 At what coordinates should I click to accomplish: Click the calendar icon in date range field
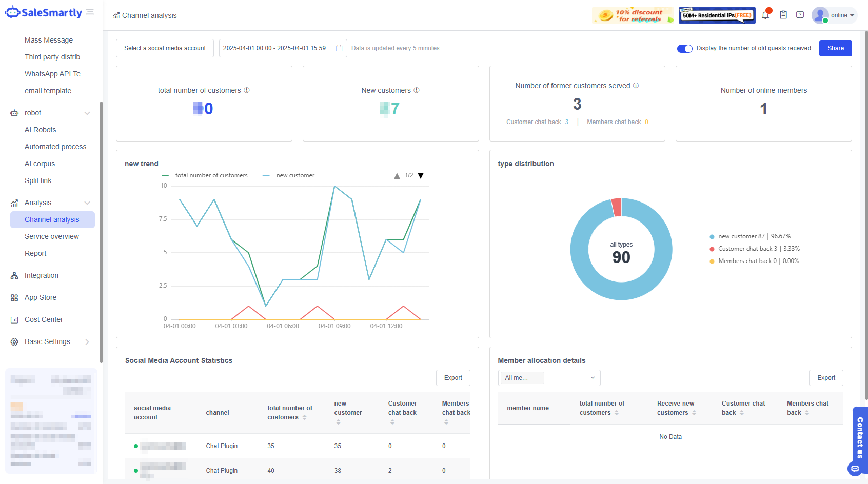pyautogui.click(x=339, y=48)
